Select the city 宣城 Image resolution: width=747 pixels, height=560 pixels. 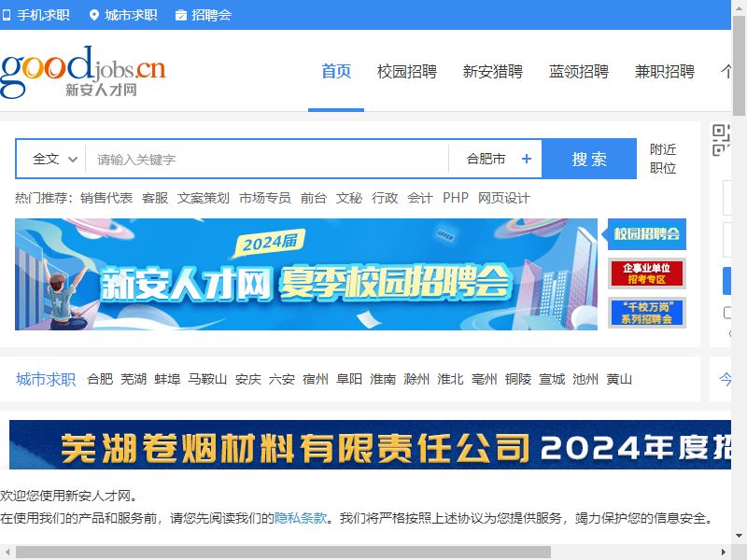point(552,380)
